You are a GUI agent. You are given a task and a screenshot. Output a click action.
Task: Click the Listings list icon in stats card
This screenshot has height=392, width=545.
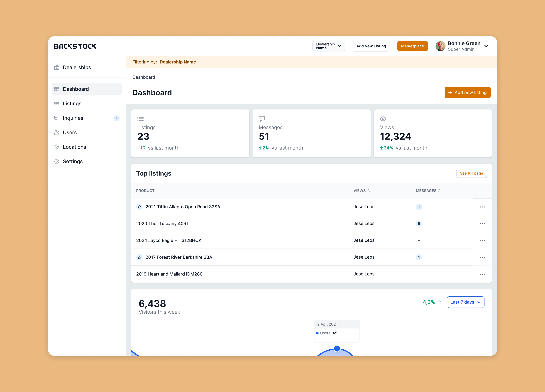141,119
